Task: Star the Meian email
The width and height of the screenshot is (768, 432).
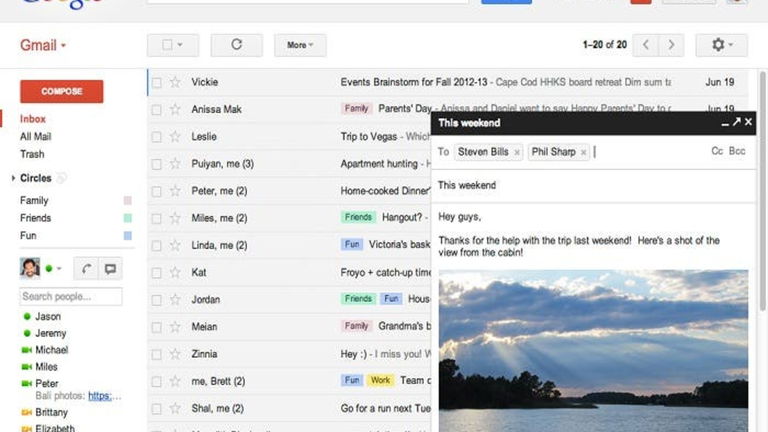Action: (175, 327)
